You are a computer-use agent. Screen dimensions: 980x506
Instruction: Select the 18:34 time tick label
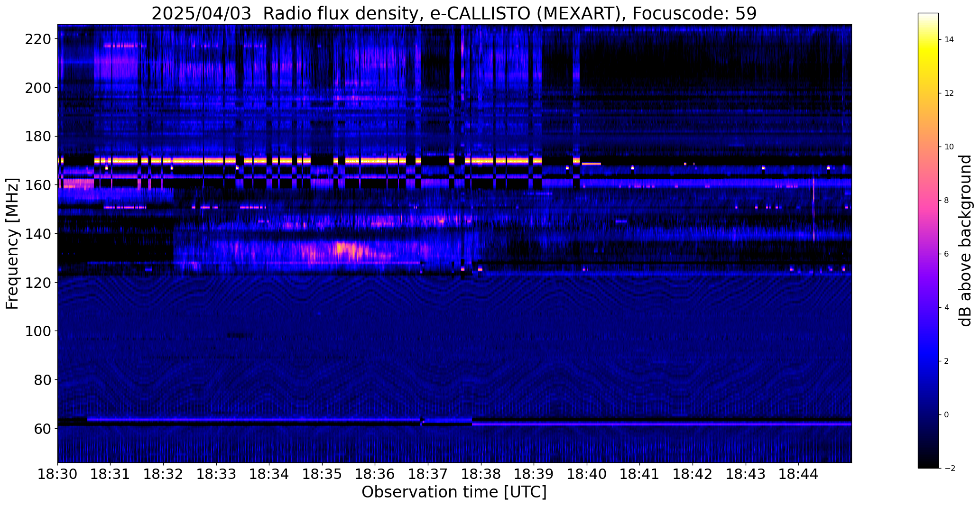pyautogui.click(x=269, y=474)
